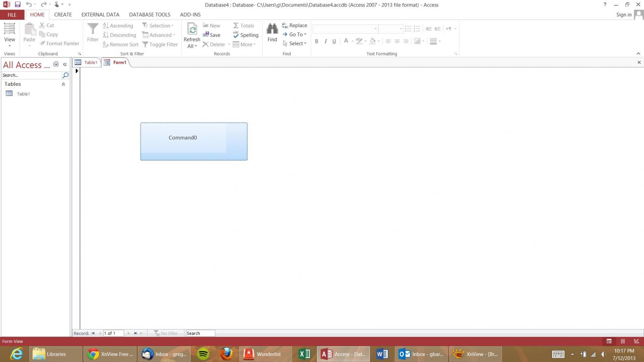Expand the Go To dropdown
The image size is (644, 362).
pos(305,34)
